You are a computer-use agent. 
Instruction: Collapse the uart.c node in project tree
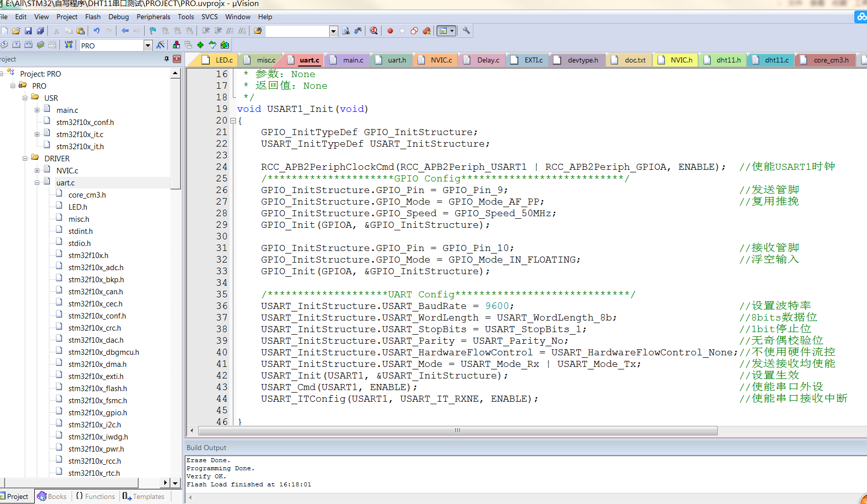coord(37,182)
